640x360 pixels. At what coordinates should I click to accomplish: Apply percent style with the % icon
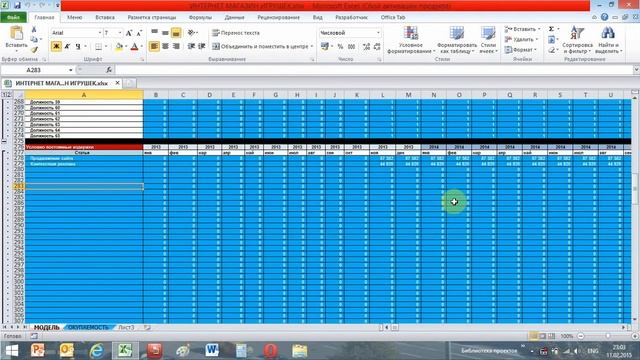340,47
